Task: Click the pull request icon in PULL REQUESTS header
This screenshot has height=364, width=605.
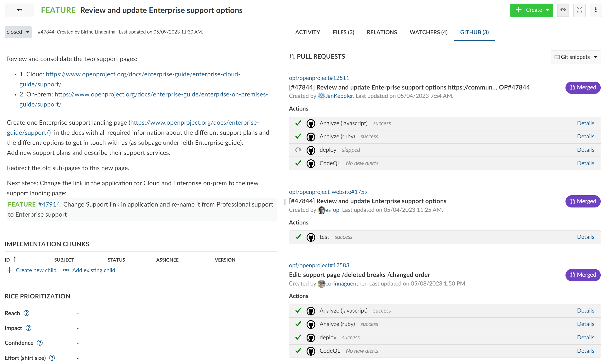Action: click(292, 56)
